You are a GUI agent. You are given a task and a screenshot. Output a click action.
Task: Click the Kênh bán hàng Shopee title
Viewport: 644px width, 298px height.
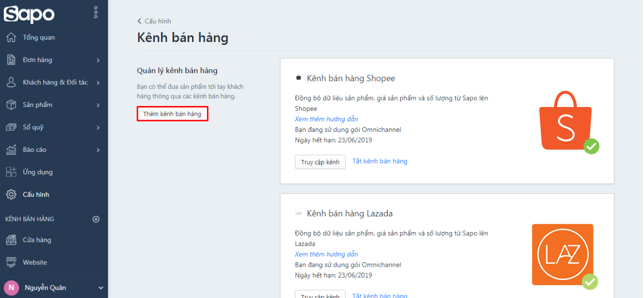click(x=351, y=78)
